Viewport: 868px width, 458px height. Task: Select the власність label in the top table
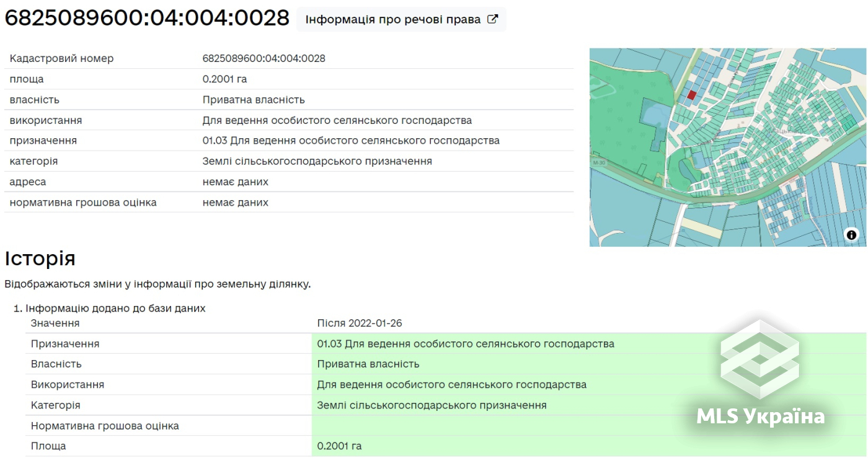tap(35, 99)
